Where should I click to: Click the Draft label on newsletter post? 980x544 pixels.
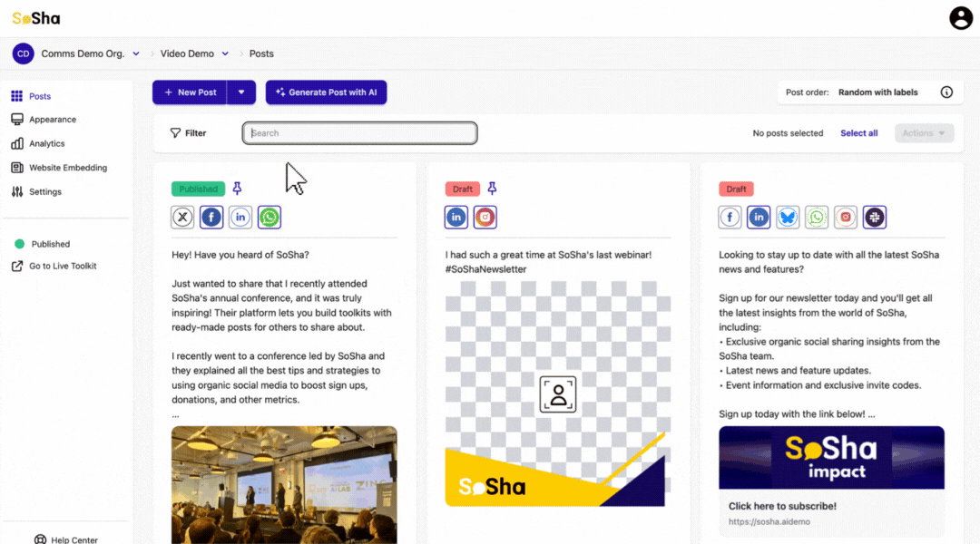click(736, 189)
